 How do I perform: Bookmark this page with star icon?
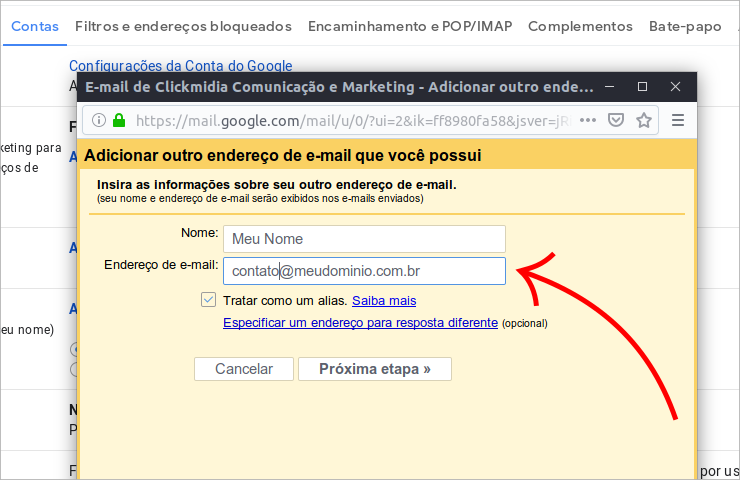pyautogui.click(x=644, y=120)
